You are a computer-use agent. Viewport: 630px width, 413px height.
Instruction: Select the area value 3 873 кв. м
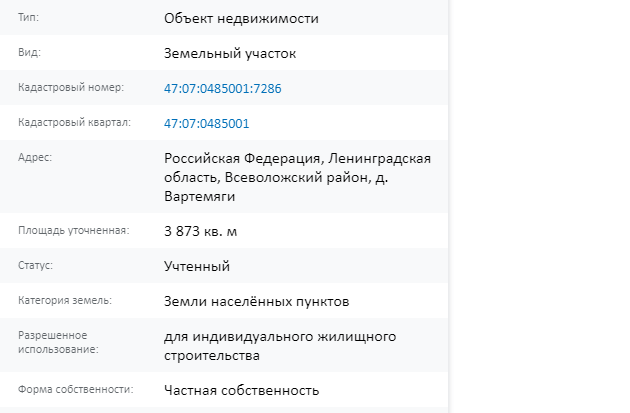[200, 231]
